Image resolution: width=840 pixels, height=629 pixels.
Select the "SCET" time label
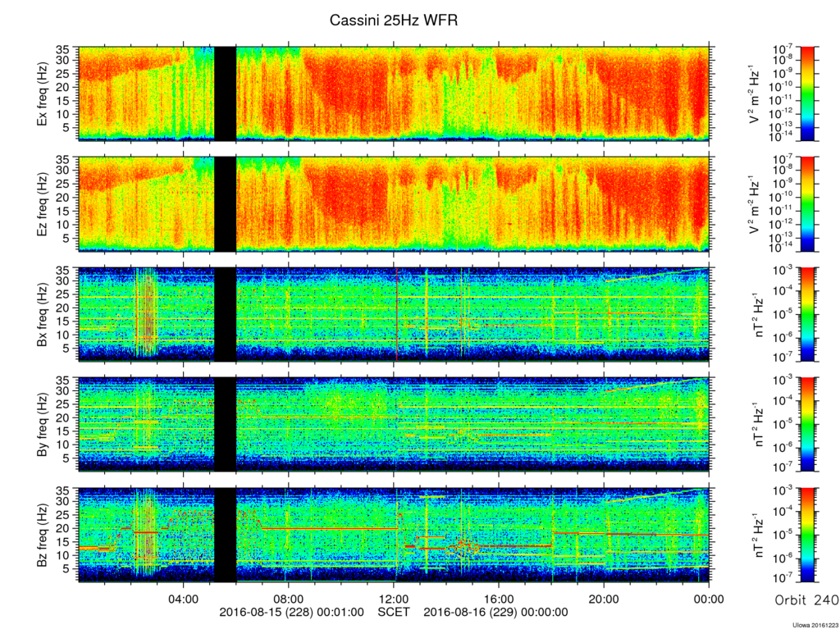[x=394, y=612]
